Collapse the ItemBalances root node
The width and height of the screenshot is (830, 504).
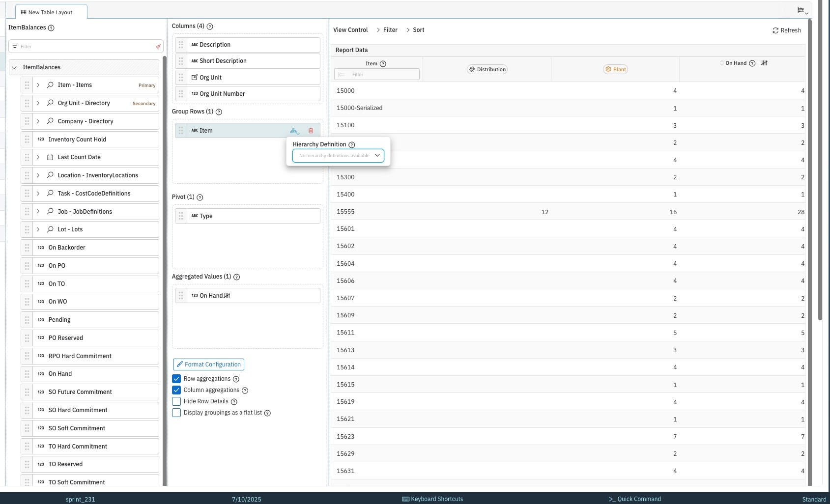(14, 67)
